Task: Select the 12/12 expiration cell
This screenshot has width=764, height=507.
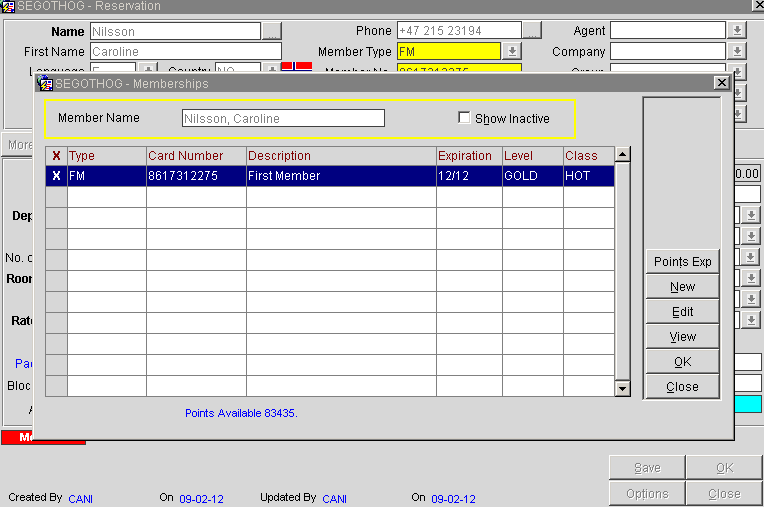Action: [469, 176]
